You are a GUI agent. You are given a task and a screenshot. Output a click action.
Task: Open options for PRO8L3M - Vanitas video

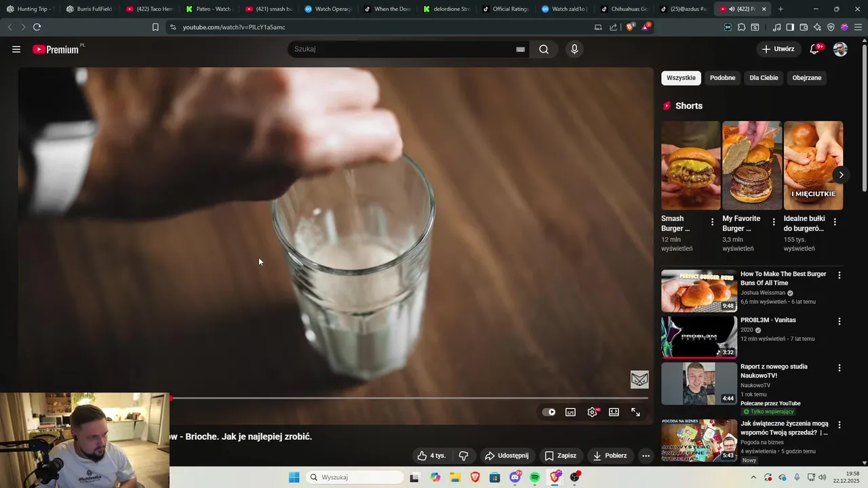pos(840,321)
